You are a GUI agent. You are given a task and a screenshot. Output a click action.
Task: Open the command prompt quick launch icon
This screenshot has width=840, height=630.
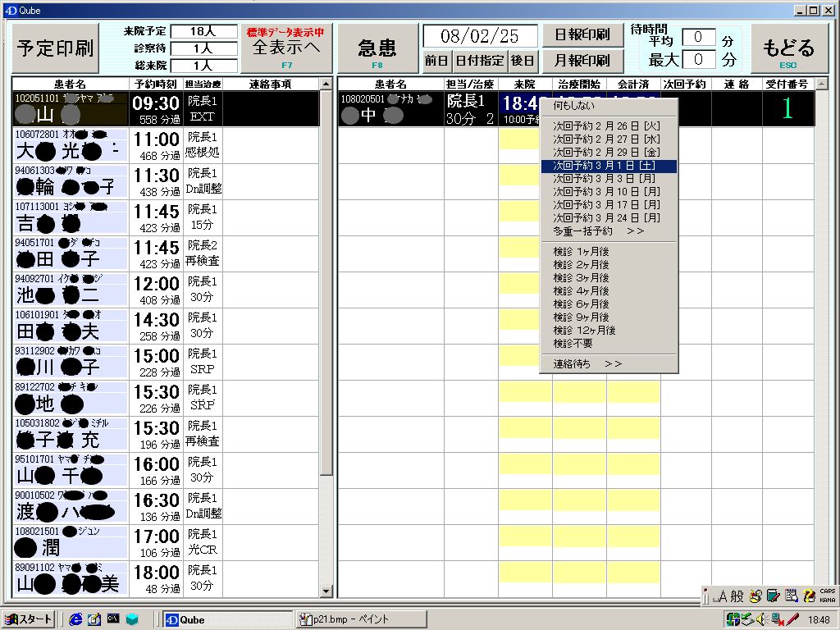pyautogui.click(x=112, y=619)
